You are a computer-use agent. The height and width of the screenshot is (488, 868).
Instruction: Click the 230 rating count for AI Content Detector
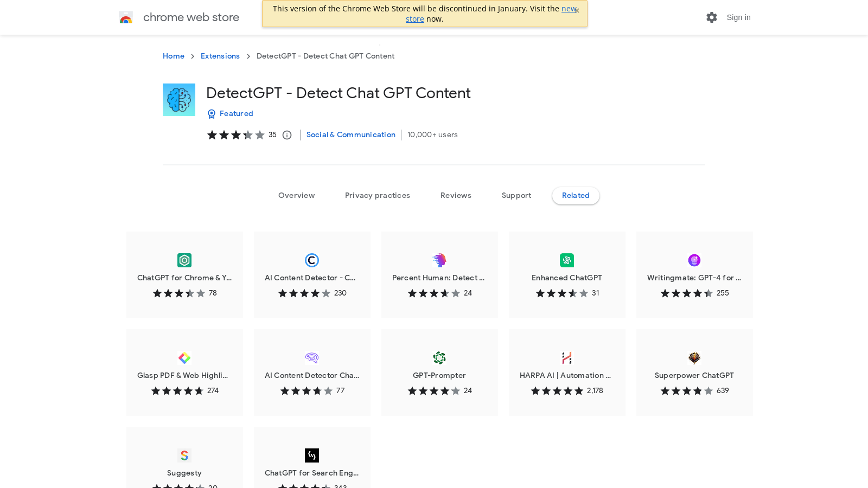[x=340, y=293]
